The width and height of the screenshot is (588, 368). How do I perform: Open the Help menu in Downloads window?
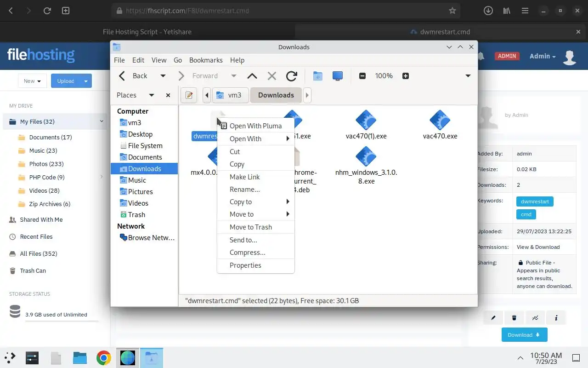237,60
